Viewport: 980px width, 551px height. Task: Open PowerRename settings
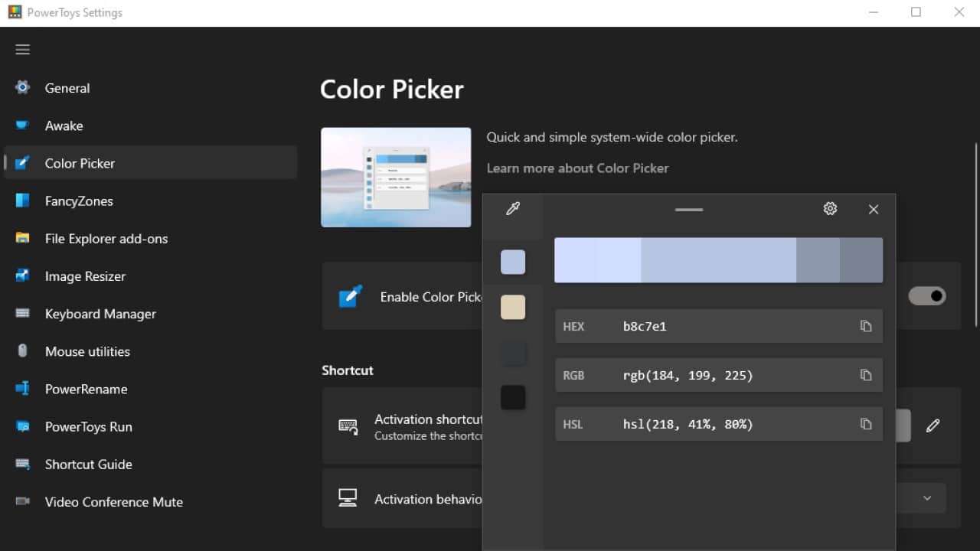151,389
